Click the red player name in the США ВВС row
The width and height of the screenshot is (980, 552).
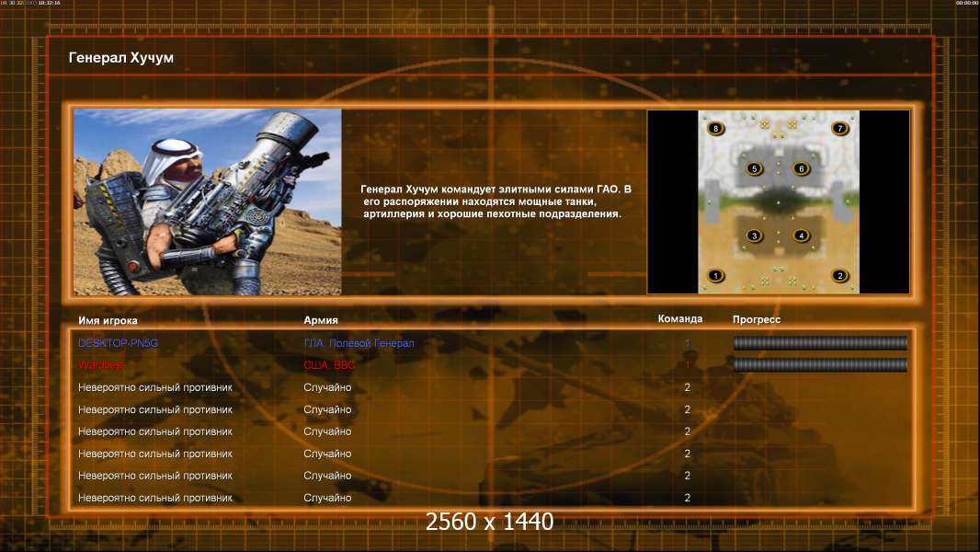click(101, 365)
